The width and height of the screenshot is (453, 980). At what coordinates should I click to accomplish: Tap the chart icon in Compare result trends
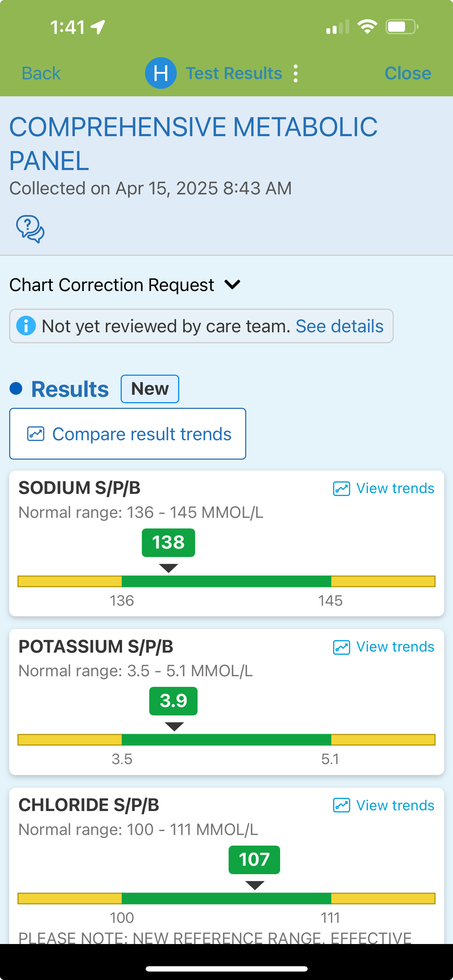pyautogui.click(x=36, y=434)
